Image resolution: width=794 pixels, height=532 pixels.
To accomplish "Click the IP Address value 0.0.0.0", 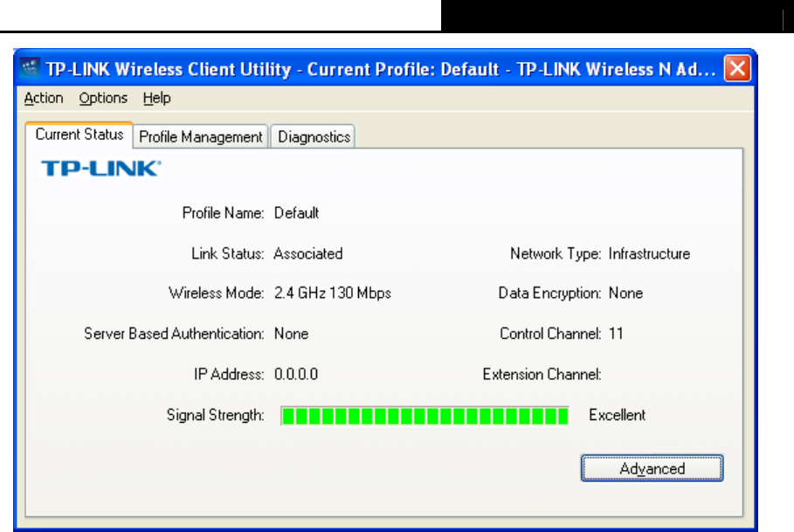I will pyautogui.click(x=296, y=374).
